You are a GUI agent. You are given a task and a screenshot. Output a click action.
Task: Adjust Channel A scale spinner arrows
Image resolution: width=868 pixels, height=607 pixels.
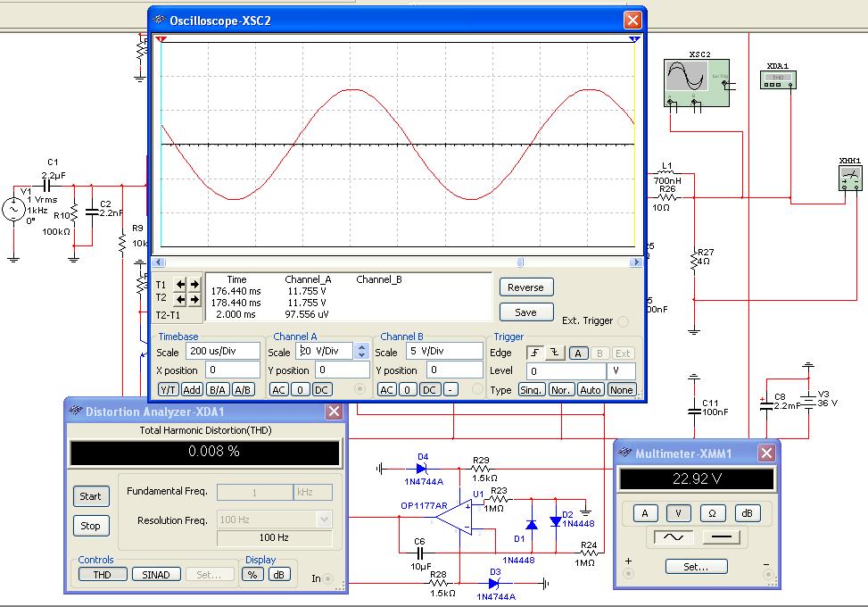(x=361, y=352)
